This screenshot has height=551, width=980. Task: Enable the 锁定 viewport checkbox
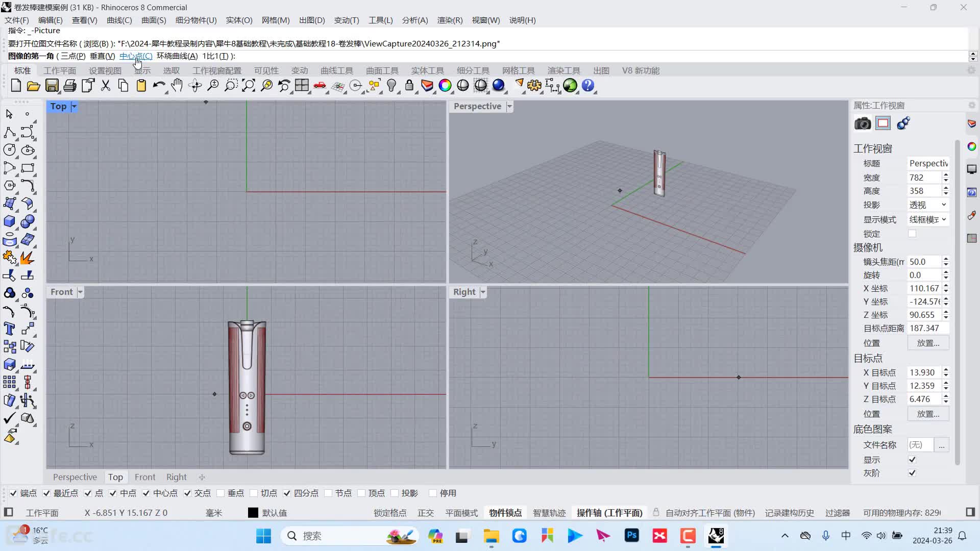[x=912, y=234]
